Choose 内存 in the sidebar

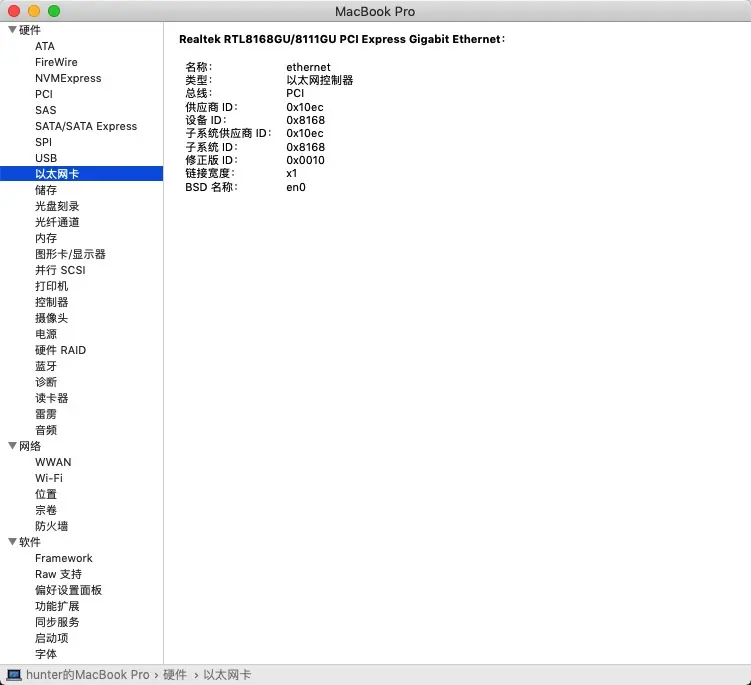pyautogui.click(x=46, y=238)
